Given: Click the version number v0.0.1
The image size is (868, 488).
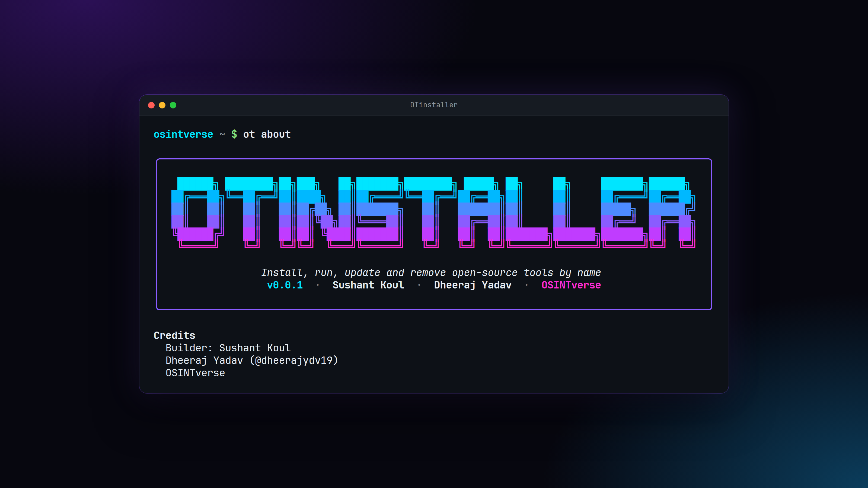Looking at the screenshot, I should pos(285,285).
